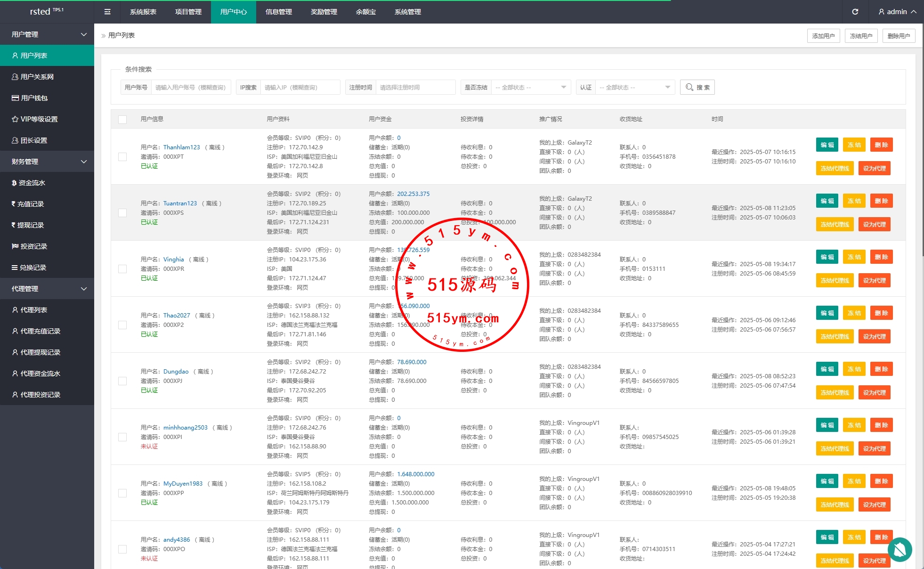Click the 用户账号 search input field

pos(191,87)
